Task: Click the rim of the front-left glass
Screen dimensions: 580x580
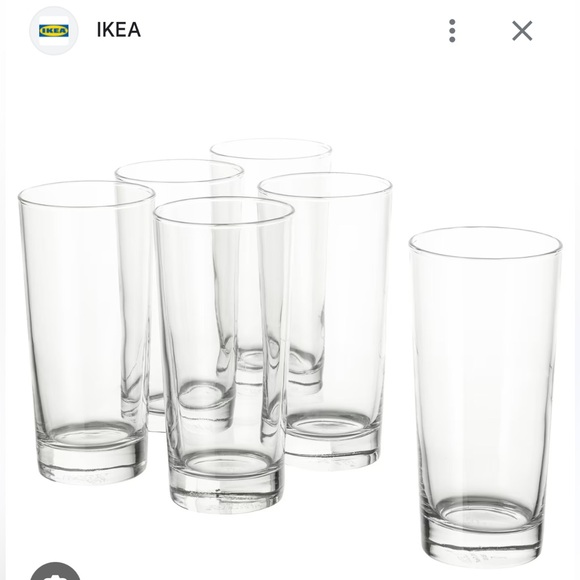Action: pos(86,194)
